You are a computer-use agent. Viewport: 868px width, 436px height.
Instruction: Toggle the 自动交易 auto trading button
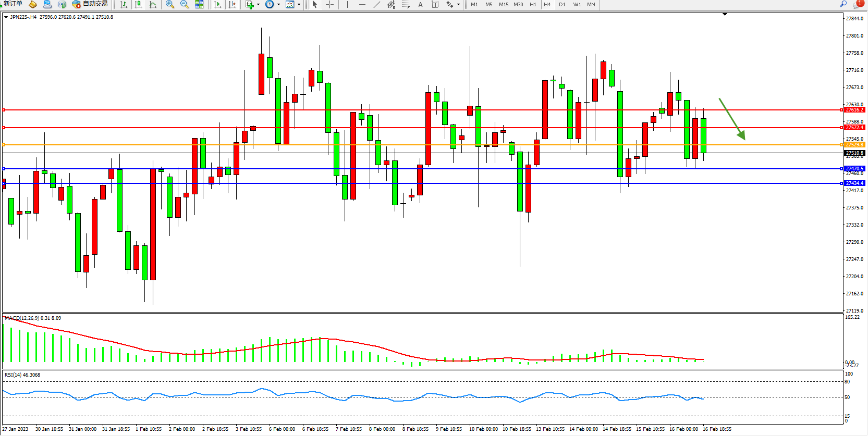[x=90, y=4]
